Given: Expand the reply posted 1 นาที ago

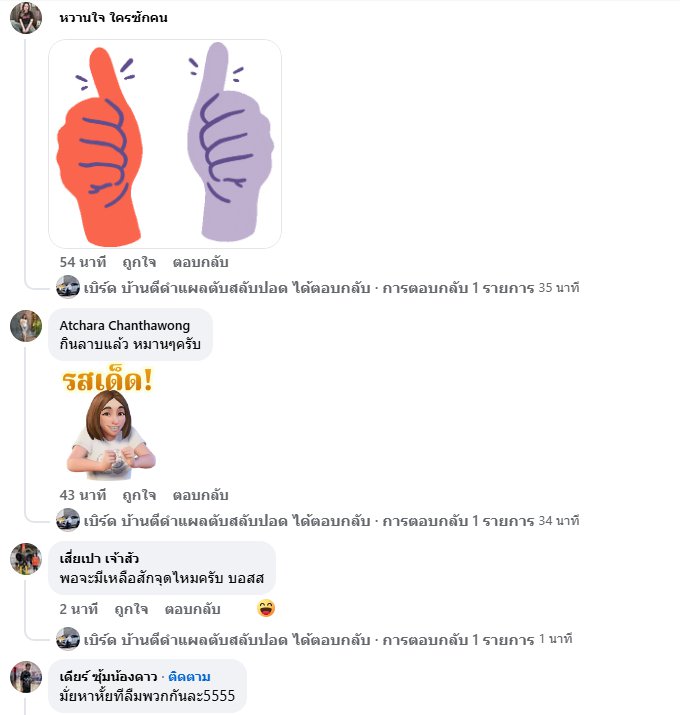Looking at the screenshot, I should [x=327, y=639].
